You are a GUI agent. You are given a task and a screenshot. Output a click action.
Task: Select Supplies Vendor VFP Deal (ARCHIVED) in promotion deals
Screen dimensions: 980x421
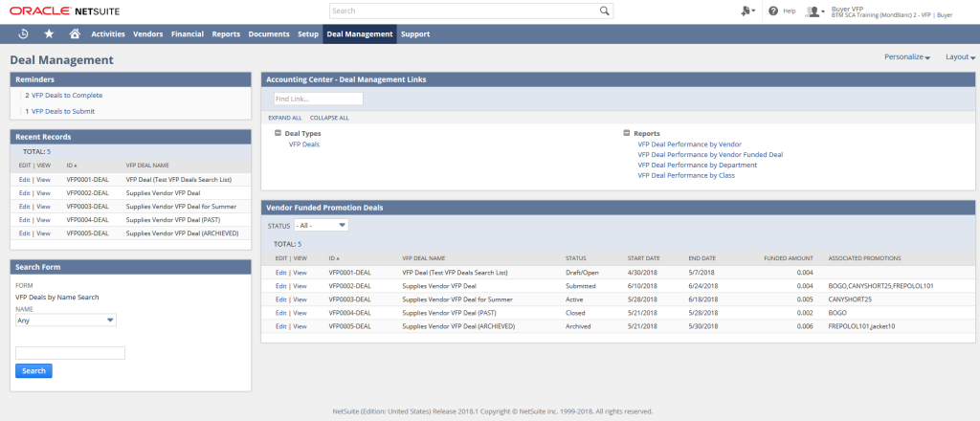pos(458,326)
